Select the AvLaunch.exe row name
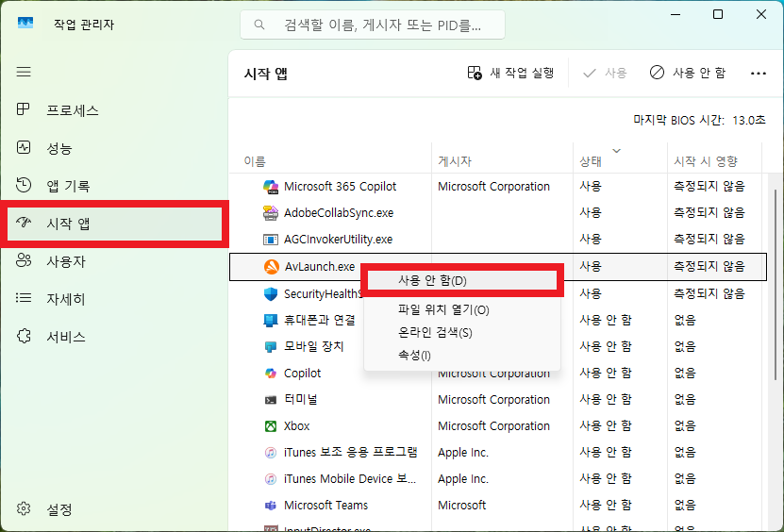784x532 pixels. [320, 267]
